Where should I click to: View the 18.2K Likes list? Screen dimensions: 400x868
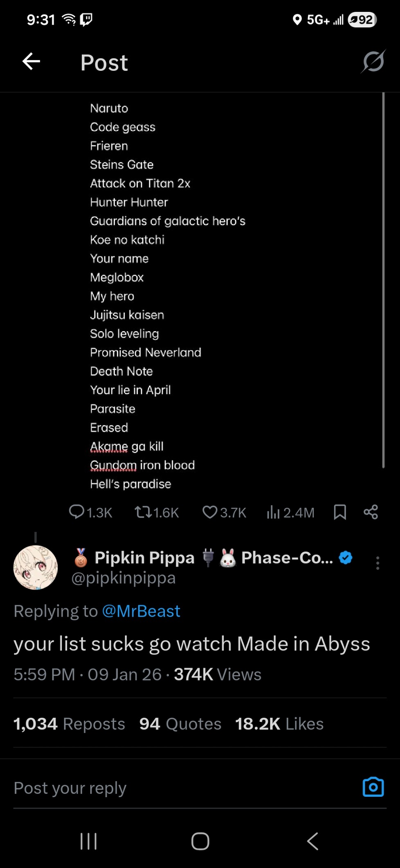(x=279, y=723)
